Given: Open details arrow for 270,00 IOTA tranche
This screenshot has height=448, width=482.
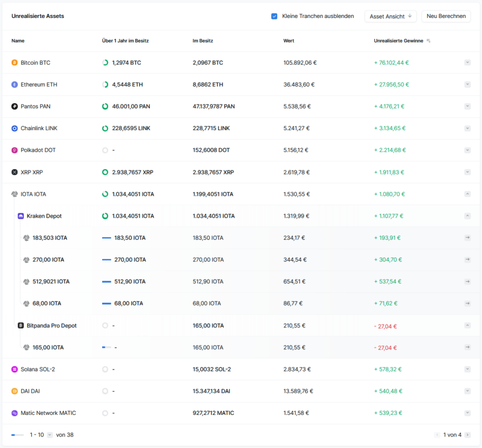Looking at the screenshot, I should point(467,260).
